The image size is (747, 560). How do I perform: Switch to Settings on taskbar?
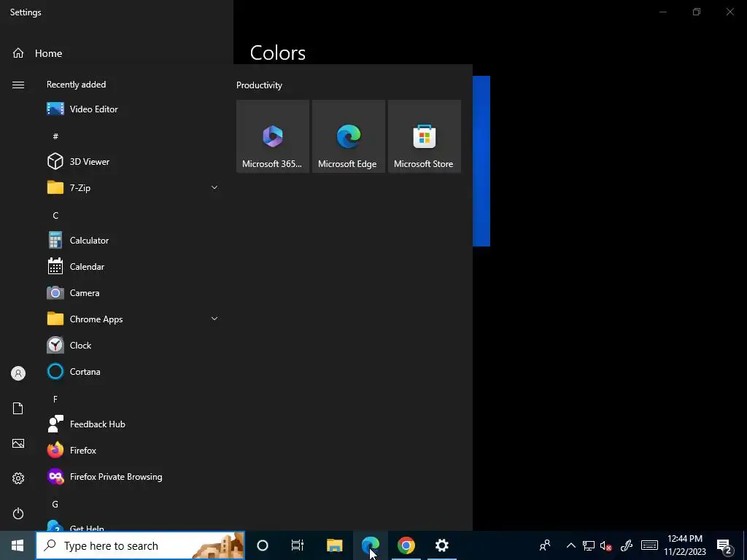(x=441, y=545)
